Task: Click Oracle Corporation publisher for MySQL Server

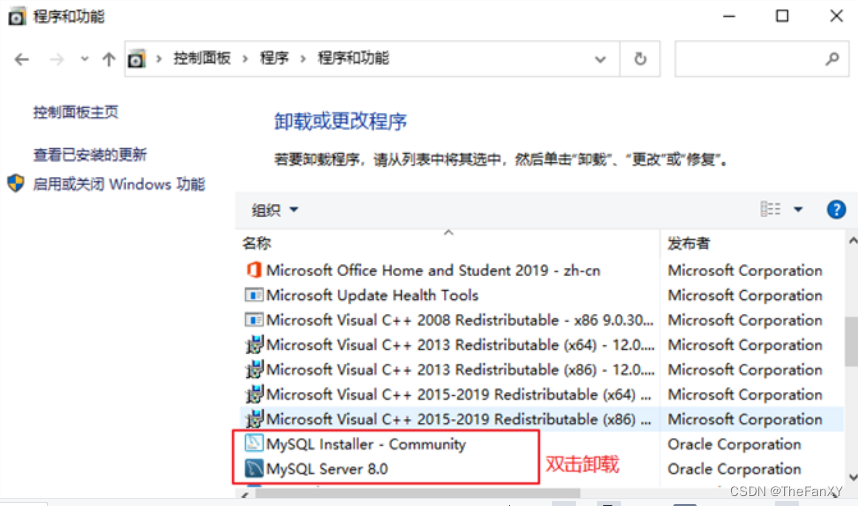Action: point(734,469)
